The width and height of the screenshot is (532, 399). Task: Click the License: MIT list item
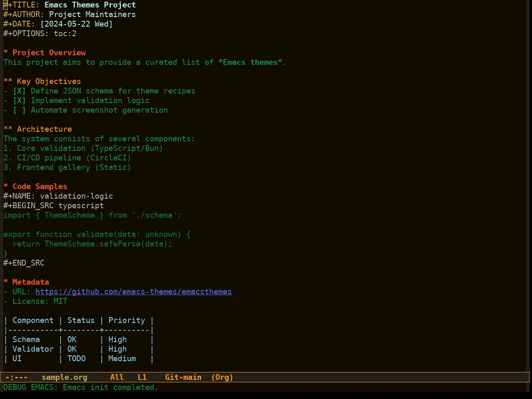click(35, 301)
